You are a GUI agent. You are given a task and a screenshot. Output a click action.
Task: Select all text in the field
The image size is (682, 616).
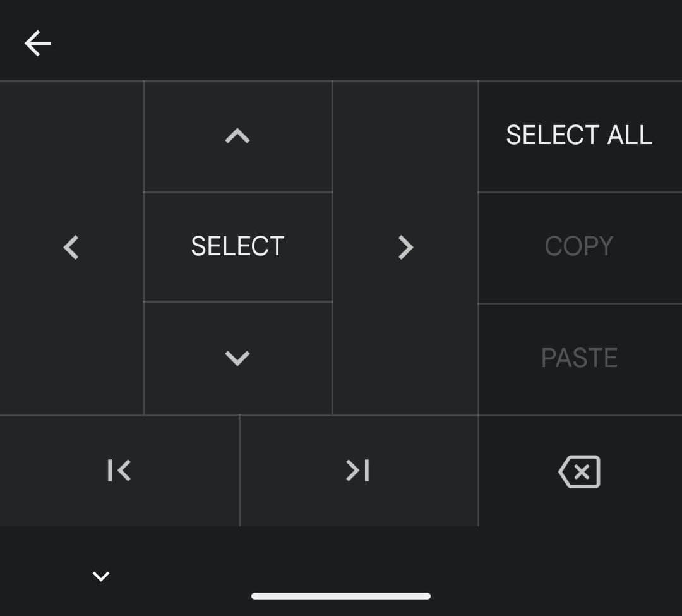[x=579, y=135]
